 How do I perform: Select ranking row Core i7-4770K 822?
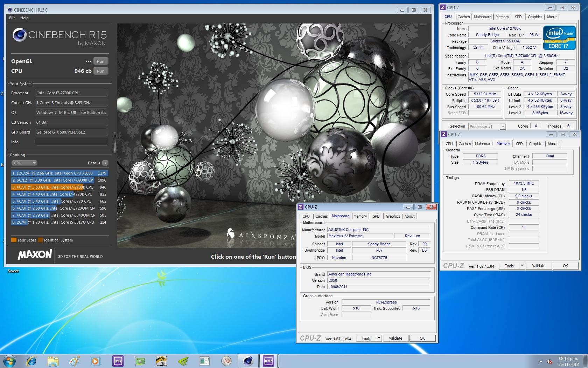point(59,194)
